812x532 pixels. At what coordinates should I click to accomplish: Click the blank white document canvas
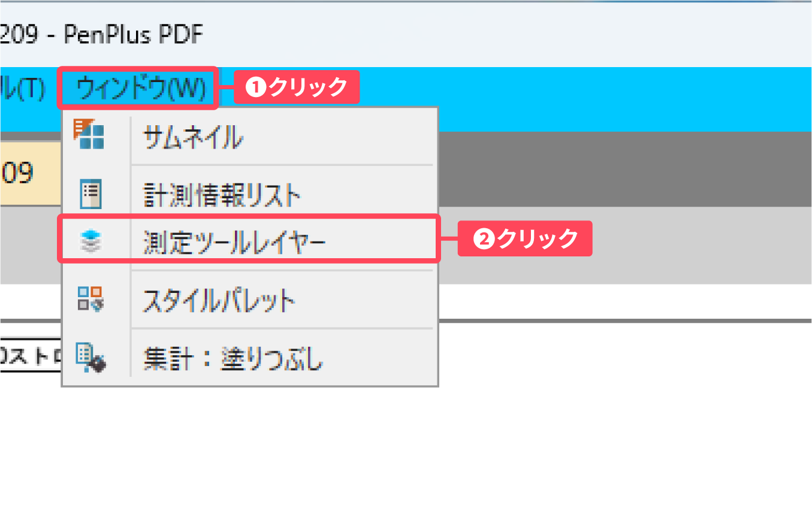coord(599,431)
